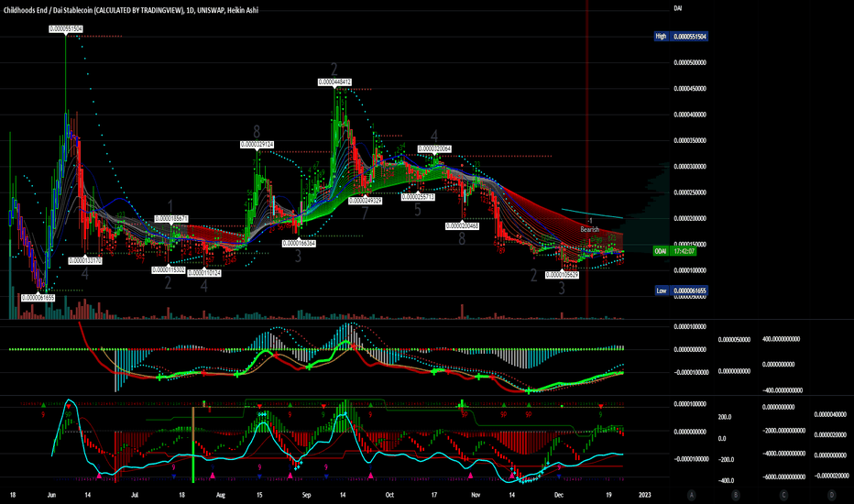Screen dimensions: 854x504
Task: Click the -6000.0000000000 scale value
Action: [783, 477]
